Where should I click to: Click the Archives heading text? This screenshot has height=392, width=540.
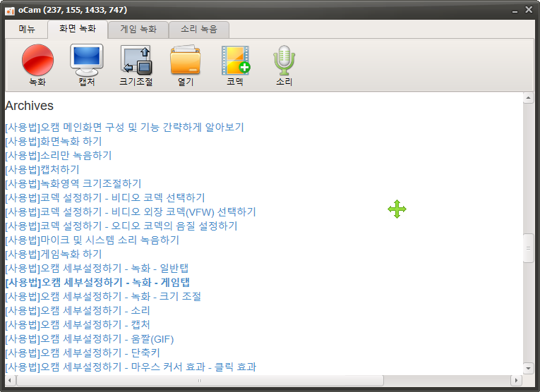(x=29, y=106)
